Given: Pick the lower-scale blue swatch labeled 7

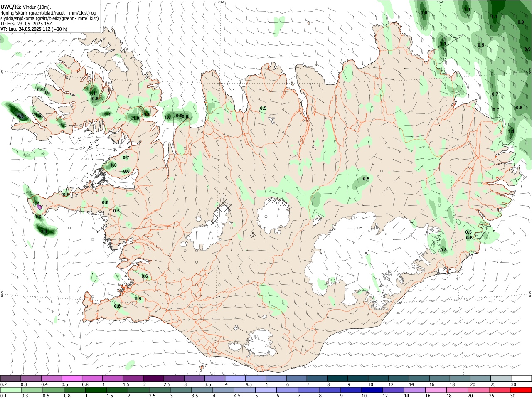Looking at the screenshot, I should [308, 390].
